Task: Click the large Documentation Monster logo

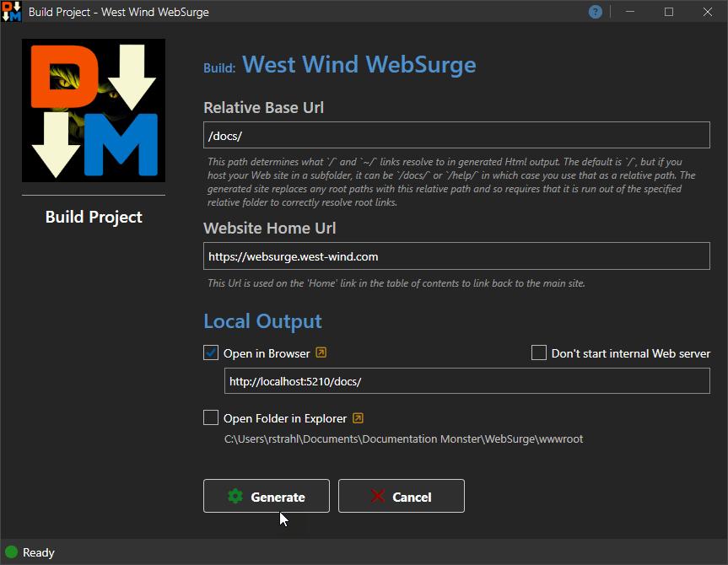Action: 94,110
